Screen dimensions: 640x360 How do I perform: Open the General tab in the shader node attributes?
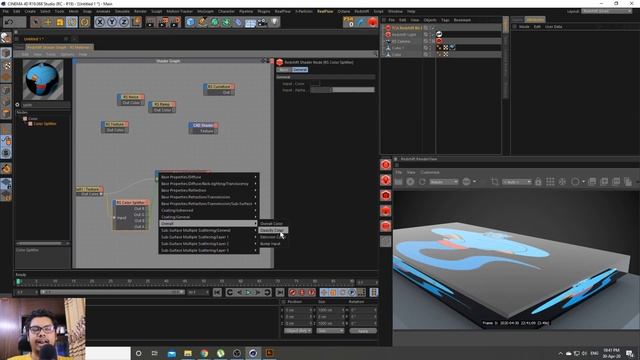click(300, 70)
